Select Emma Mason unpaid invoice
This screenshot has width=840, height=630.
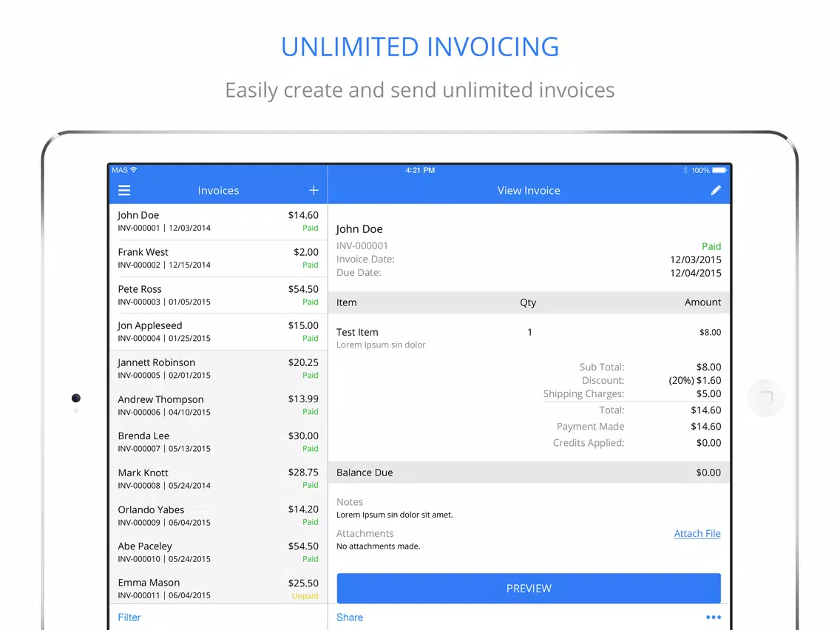click(218, 589)
